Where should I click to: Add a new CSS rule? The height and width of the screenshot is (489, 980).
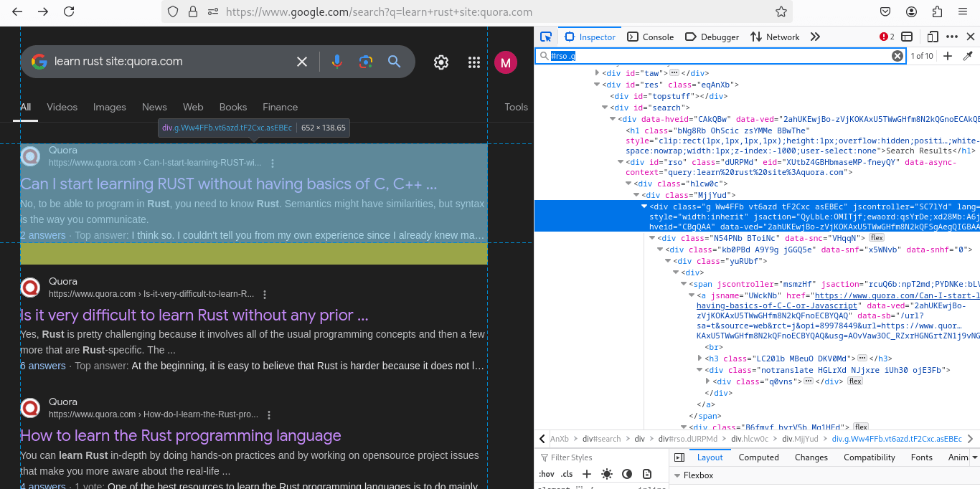[587, 474]
